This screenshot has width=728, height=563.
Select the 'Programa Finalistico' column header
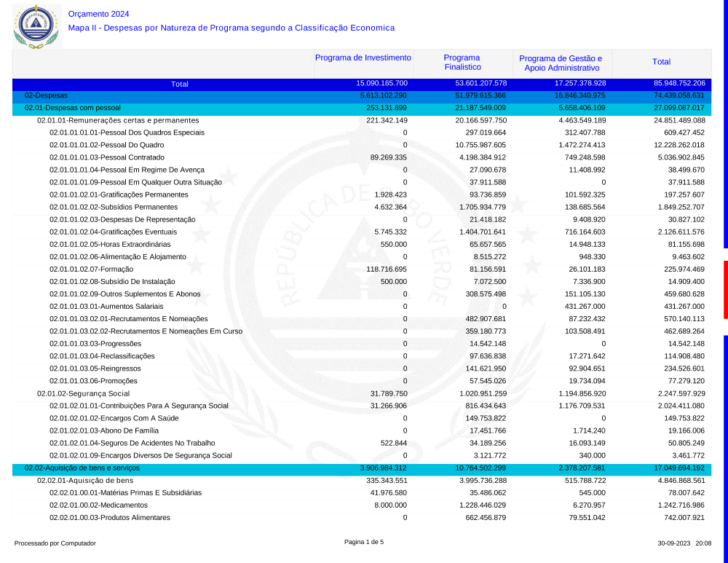point(462,63)
